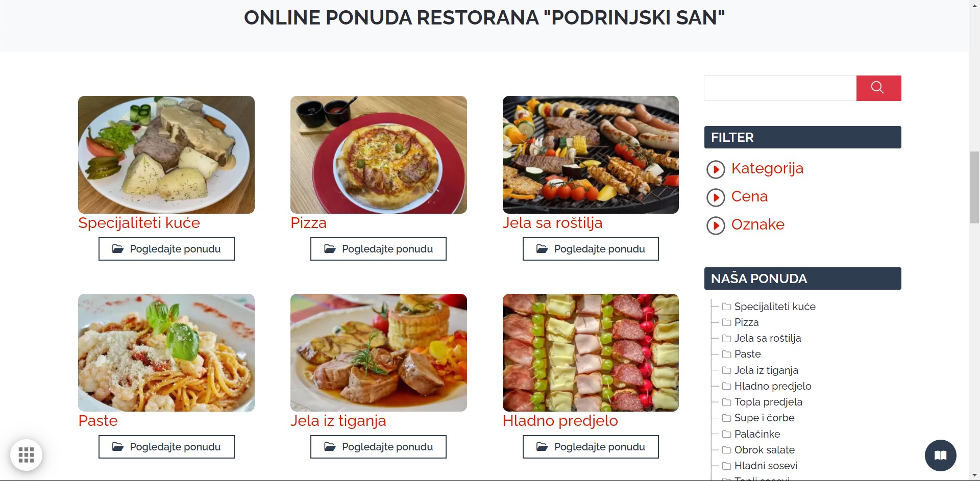Screen dimensions: 980x481
Task: Open the grid apps menu icon
Action: [x=26, y=455]
